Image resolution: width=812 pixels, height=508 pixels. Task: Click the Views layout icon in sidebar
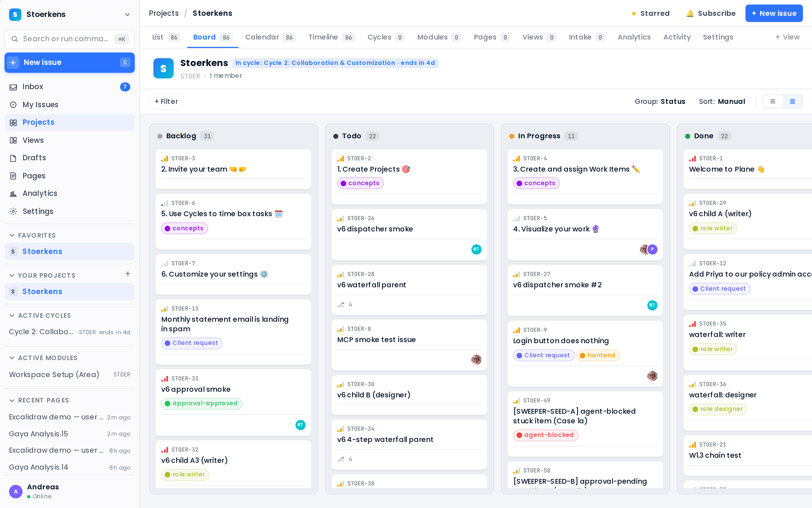[x=13, y=141]
